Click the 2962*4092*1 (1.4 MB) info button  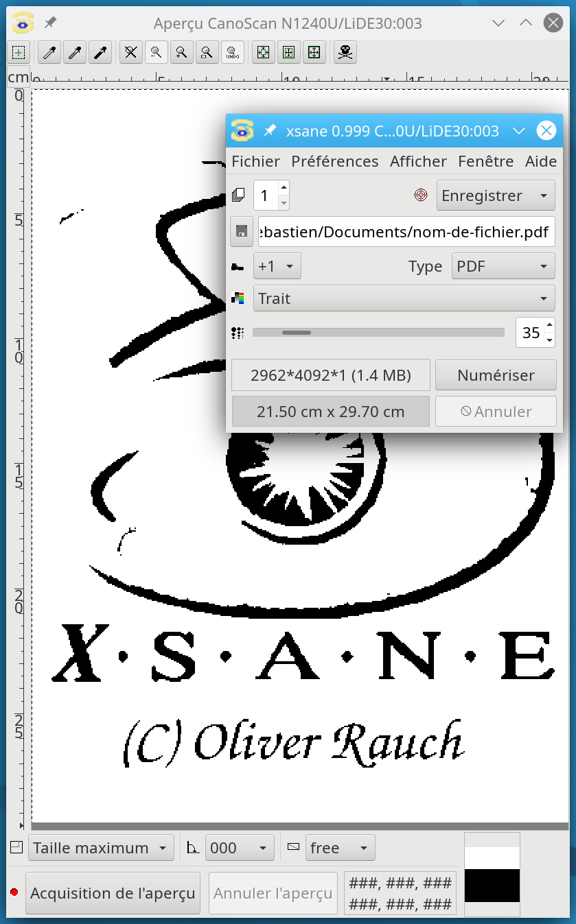331,375
